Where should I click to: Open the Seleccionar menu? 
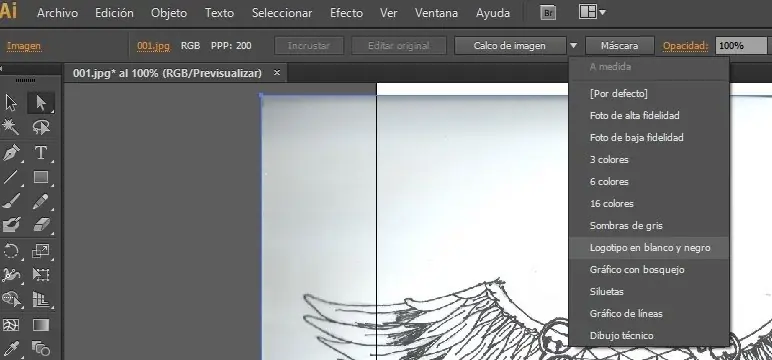(x=282, y=13)
